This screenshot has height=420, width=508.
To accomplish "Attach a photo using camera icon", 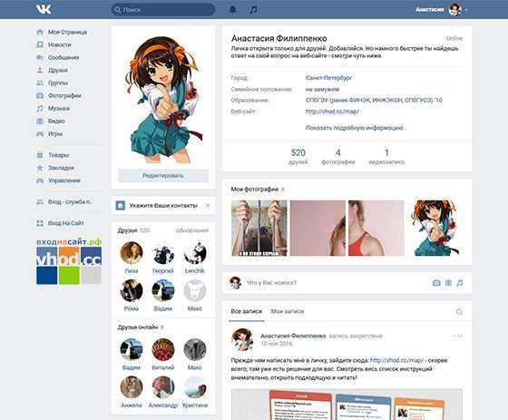I will click(x=436, y=283).
